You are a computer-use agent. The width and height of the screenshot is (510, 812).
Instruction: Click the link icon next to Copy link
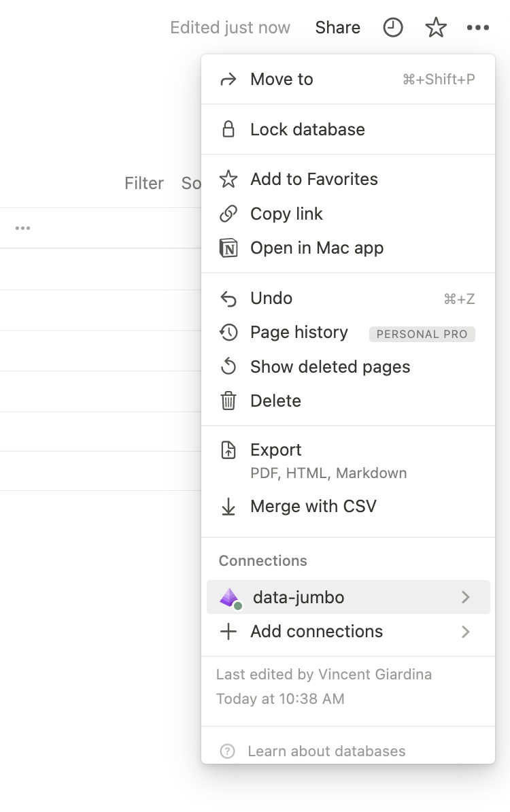(x=228, y=214)
